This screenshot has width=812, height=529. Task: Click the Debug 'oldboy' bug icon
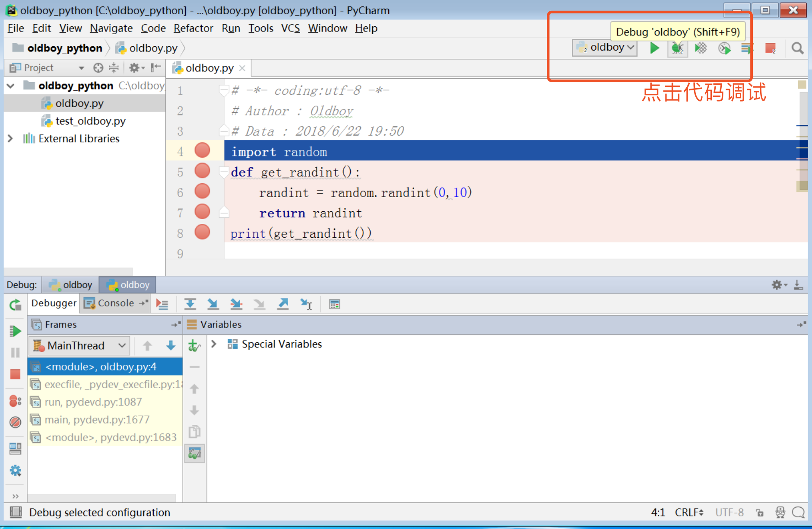point(677,48)
